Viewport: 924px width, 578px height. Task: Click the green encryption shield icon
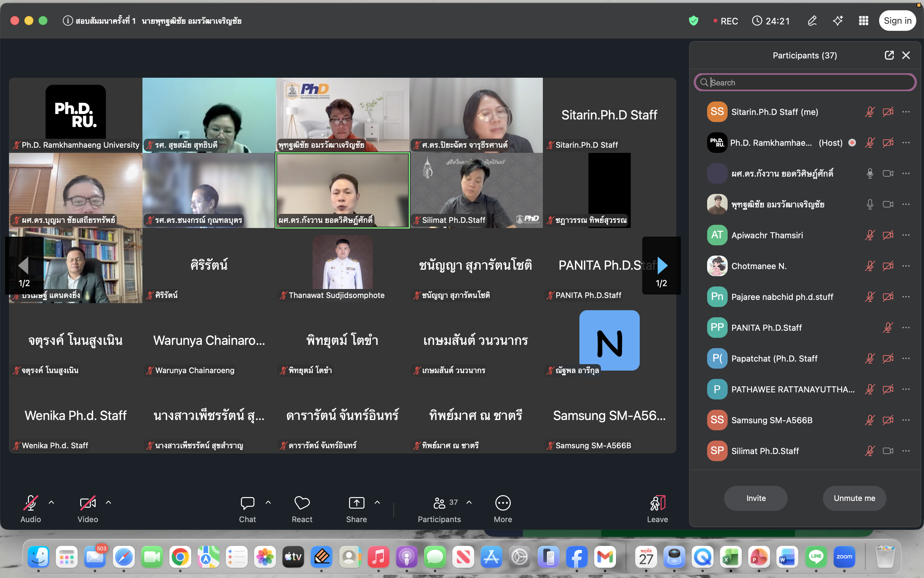tap(693, 21)
